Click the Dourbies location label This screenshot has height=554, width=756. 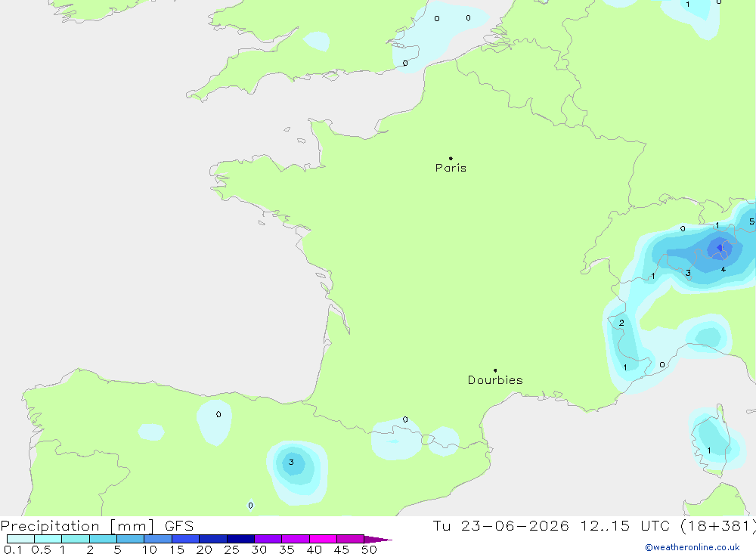pos(495,380)
